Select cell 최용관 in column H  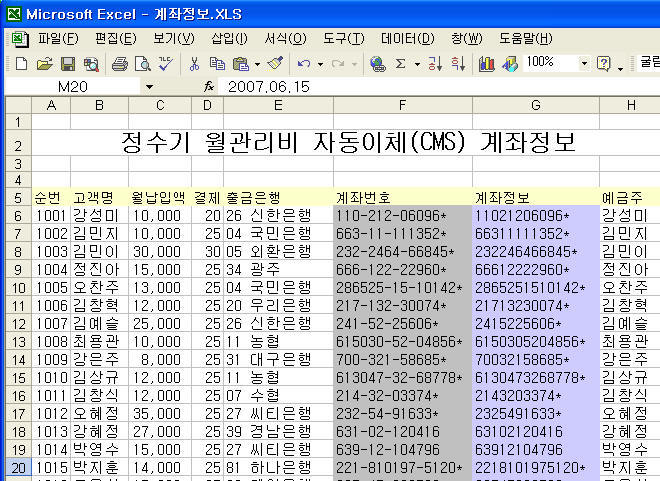click(x=630, y=342)
